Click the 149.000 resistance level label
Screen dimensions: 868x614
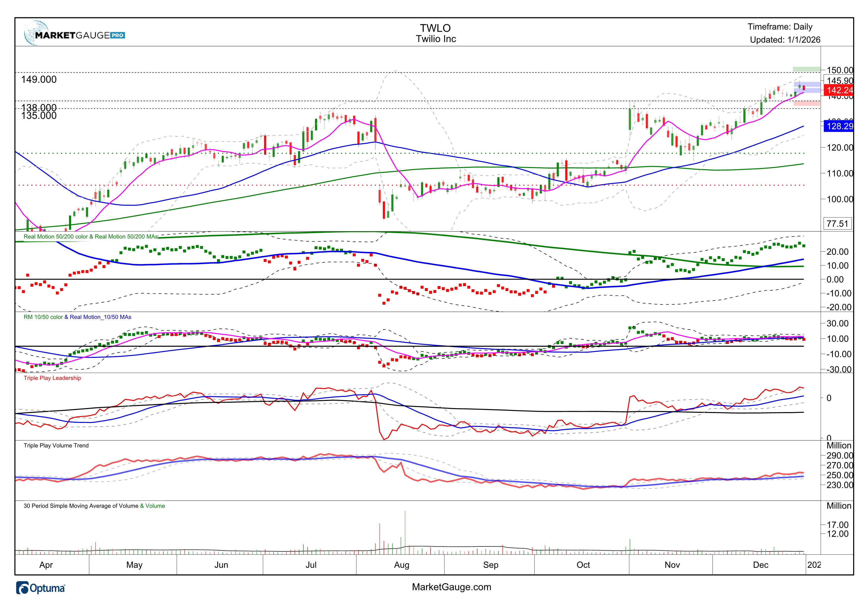(39, 79)
